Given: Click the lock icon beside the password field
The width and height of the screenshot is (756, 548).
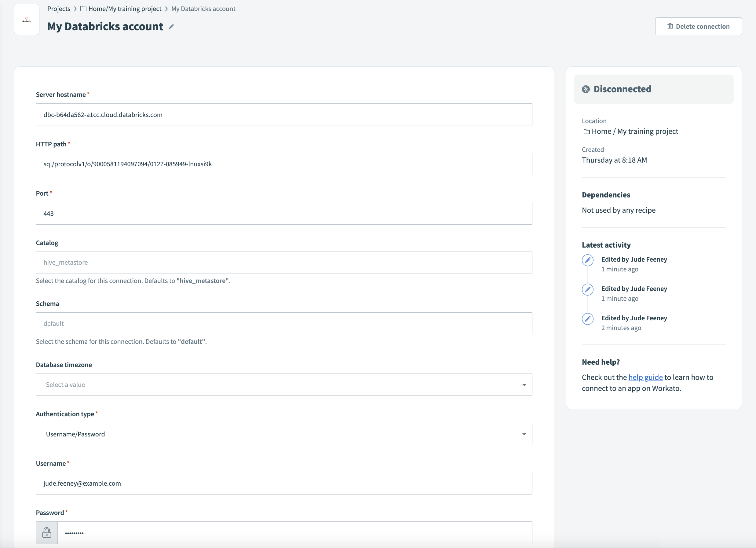Looking at the screenshot, I should point(47,533).
